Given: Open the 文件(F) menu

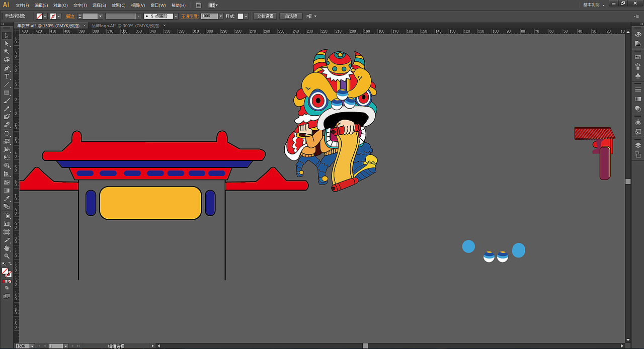Looking at the screenshot, I should point(22,5).
